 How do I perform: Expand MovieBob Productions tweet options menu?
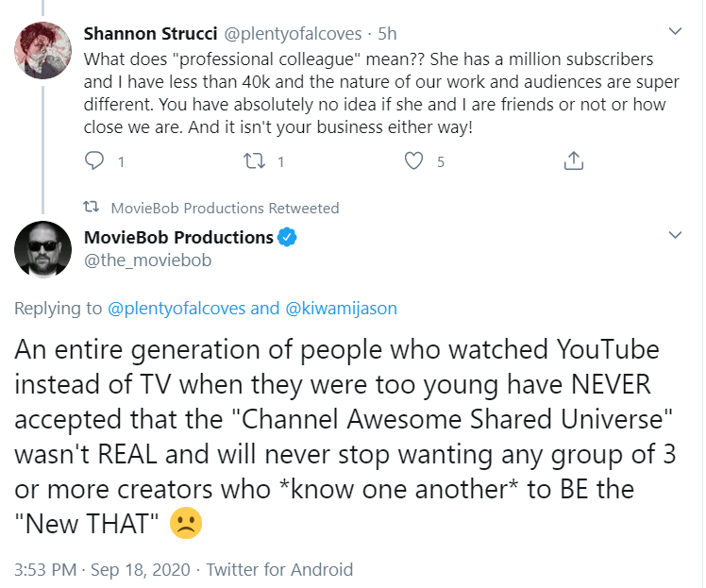tap(675, 234)
